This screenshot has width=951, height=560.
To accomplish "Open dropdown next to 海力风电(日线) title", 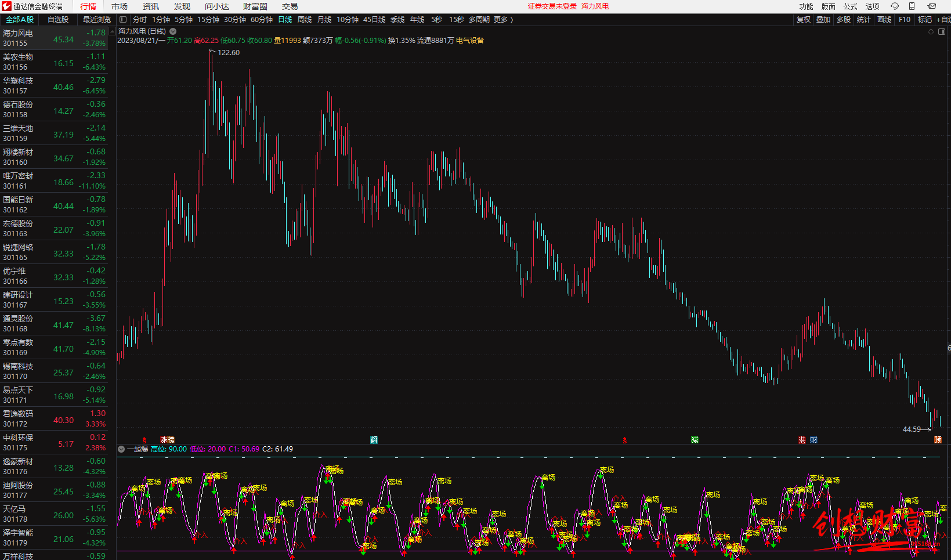I will click(x=173, y=31).
